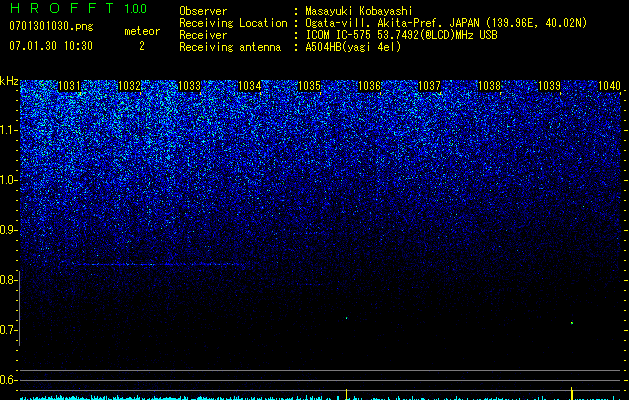Click the 1039 time marker
Image resolution: width=629 pixels, height=400 pixels.
click(x=549, y=86)
